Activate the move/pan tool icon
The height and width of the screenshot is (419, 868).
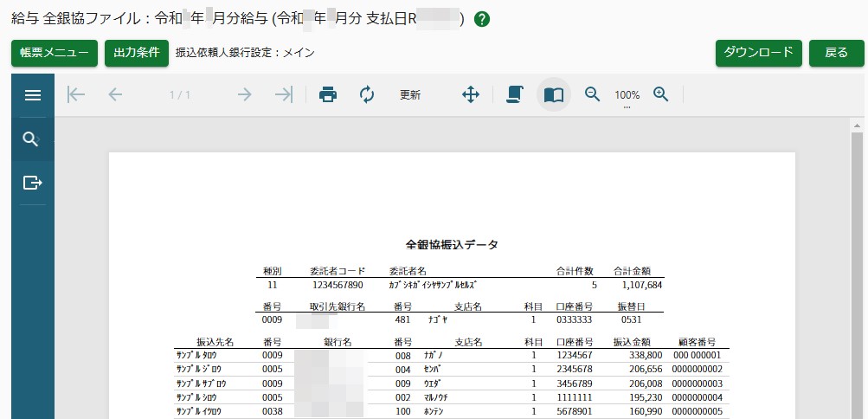[x=471, y=94]
